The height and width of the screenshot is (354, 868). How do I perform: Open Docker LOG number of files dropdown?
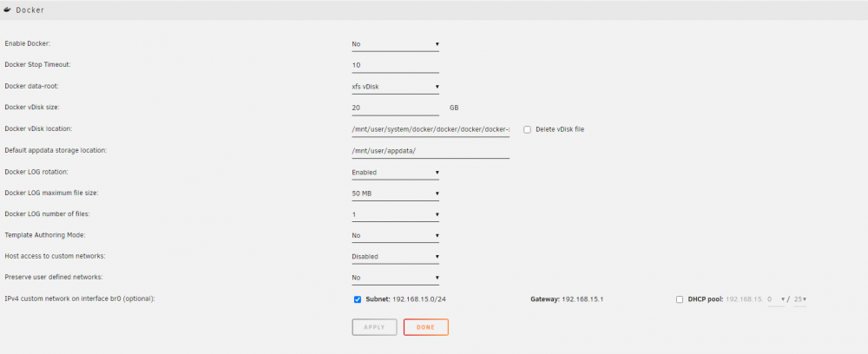tap(395, 214)
